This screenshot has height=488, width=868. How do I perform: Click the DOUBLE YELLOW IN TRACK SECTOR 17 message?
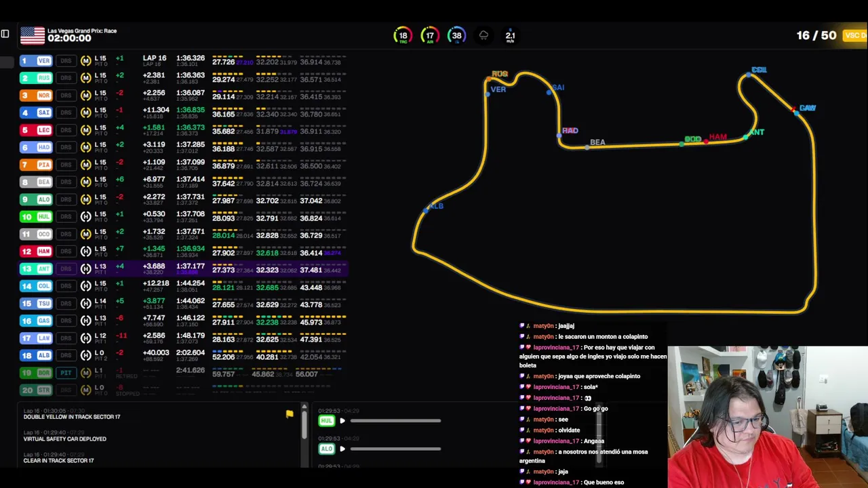click(x=72, y=417)
